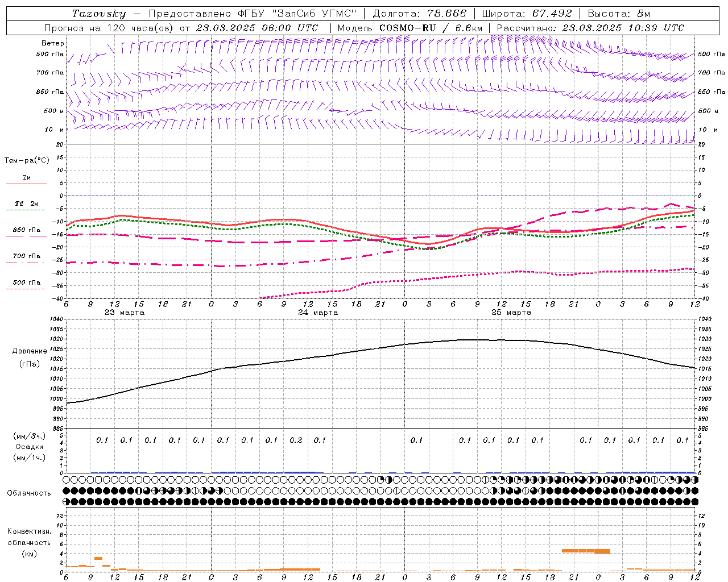Click the forecast start "23.03.2025 06:00 UTC"
The height and width of the screenshot is (582, 728).
[257, 28]
